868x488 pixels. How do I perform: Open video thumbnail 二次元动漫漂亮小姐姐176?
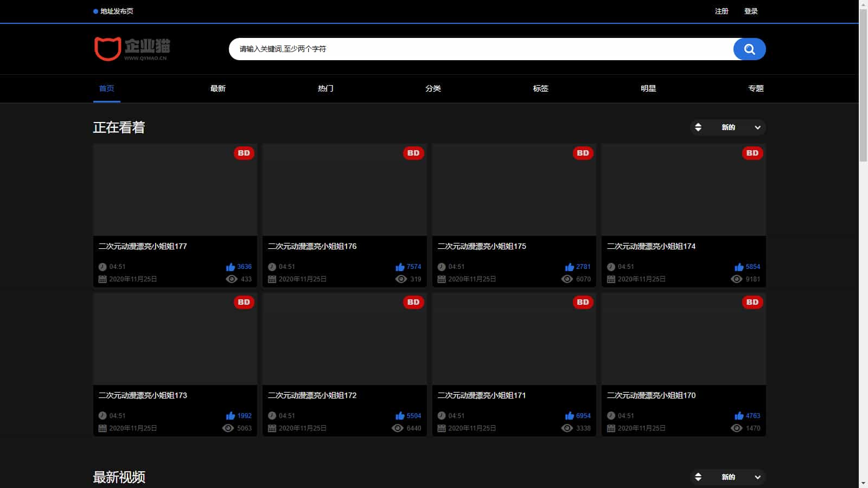point(344,190)
